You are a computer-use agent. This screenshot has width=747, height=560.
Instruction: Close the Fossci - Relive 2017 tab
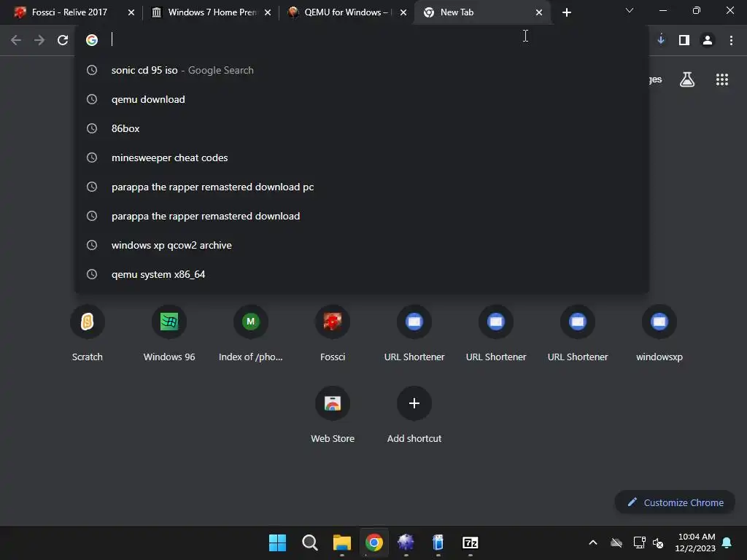click(x=131, y=12)
